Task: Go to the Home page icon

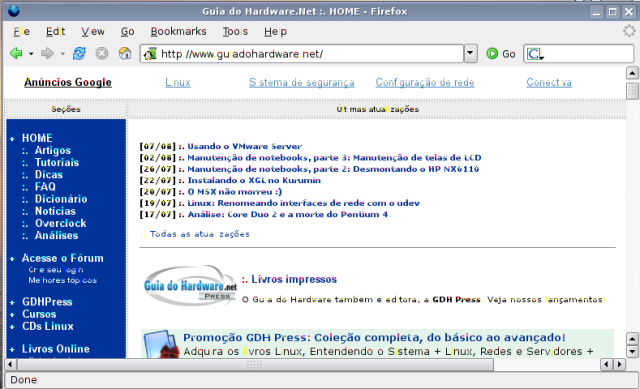Action: [x=125, y=53]
